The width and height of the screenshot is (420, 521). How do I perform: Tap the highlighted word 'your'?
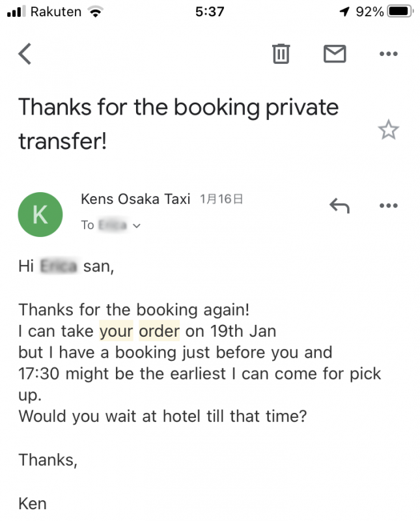117,331
